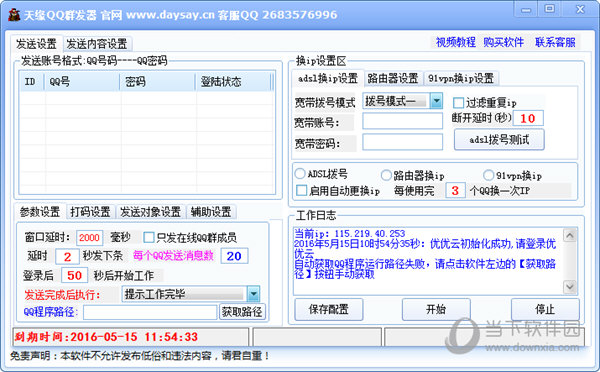The width and height of the screenshot is (600, 372).
Task: Click 每个QQ发送消息数 field showing 20
Action: (x=234, y=256)
